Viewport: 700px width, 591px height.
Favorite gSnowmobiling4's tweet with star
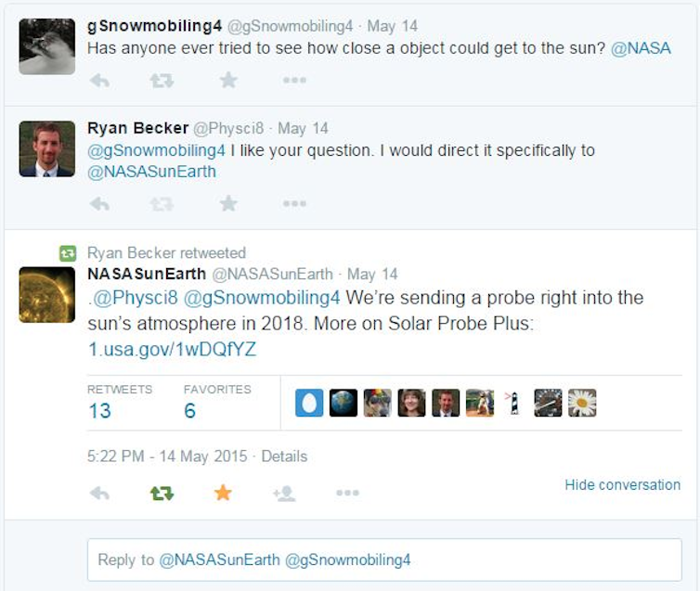coord(228,81)
